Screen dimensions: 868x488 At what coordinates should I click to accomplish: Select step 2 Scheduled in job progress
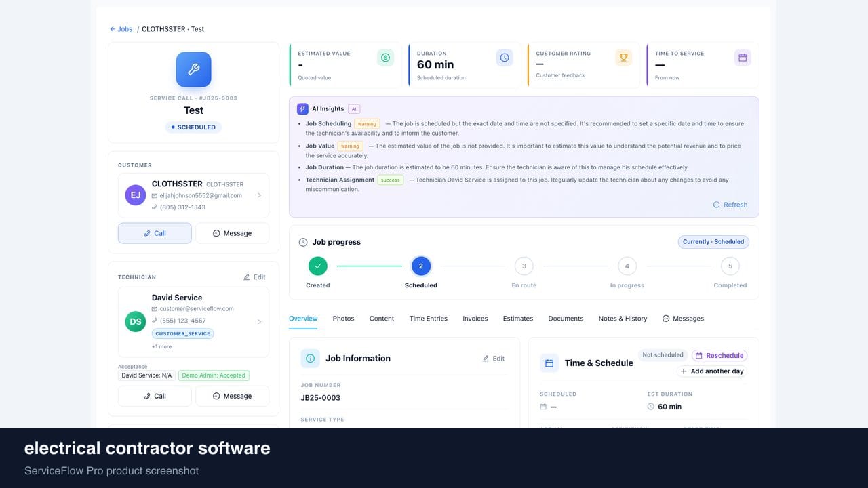pos(420,266)
